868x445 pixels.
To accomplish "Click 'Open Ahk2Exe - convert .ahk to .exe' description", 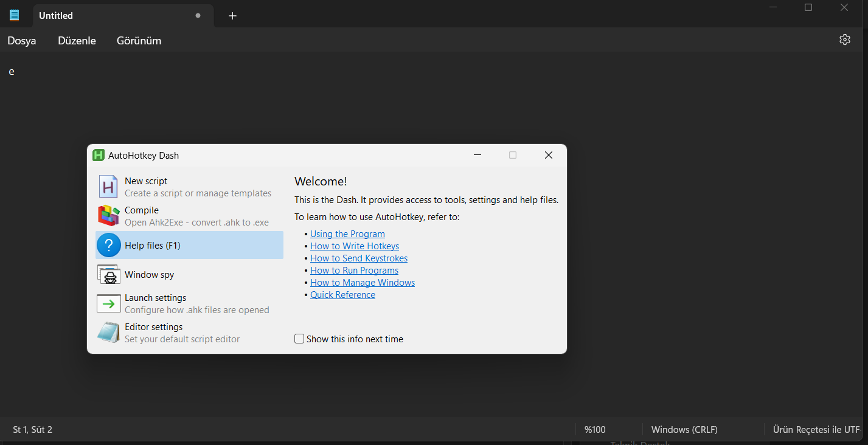I will tap(196, 222).
